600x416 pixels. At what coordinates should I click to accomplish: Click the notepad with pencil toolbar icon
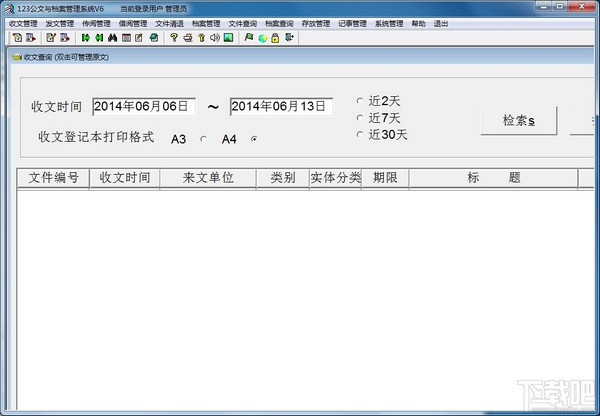tap(51, 38)
